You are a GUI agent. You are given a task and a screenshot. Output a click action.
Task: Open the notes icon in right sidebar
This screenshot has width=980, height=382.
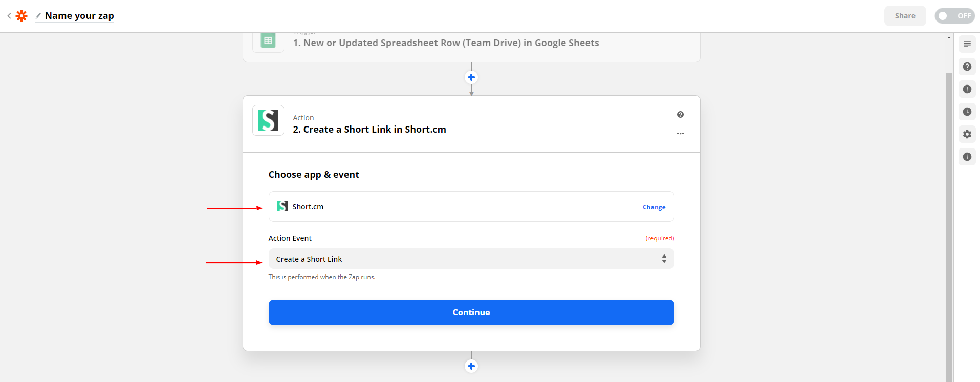967,44
